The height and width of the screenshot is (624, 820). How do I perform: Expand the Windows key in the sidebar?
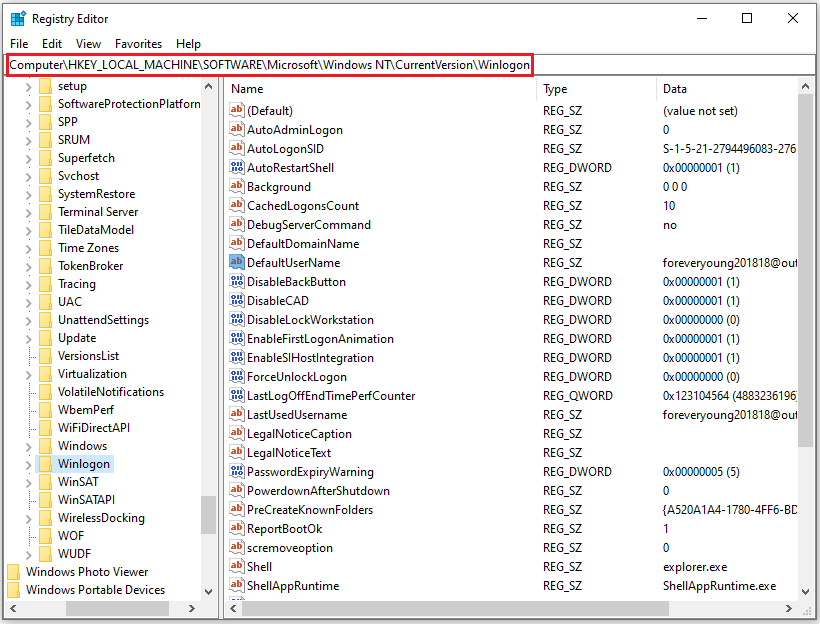click(27, 445)
